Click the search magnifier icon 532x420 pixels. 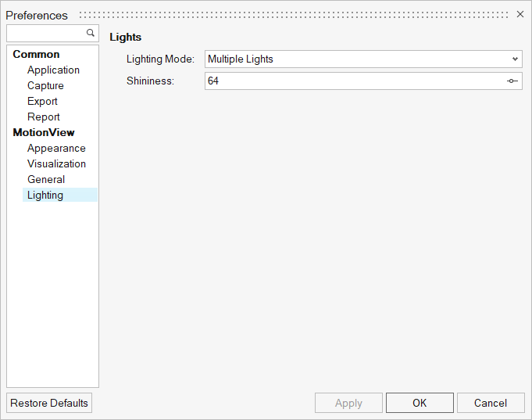(91, 33)
